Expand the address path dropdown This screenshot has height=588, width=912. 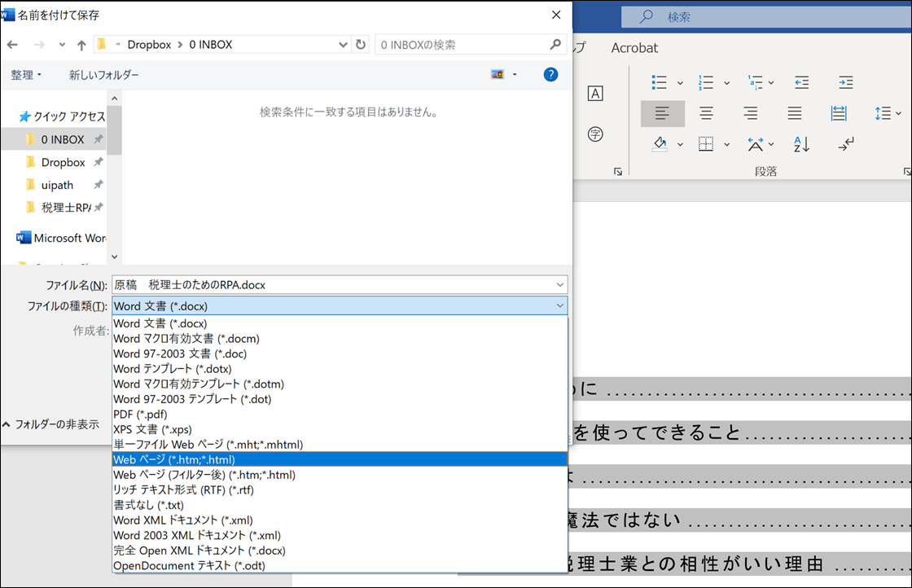point(343,45)
